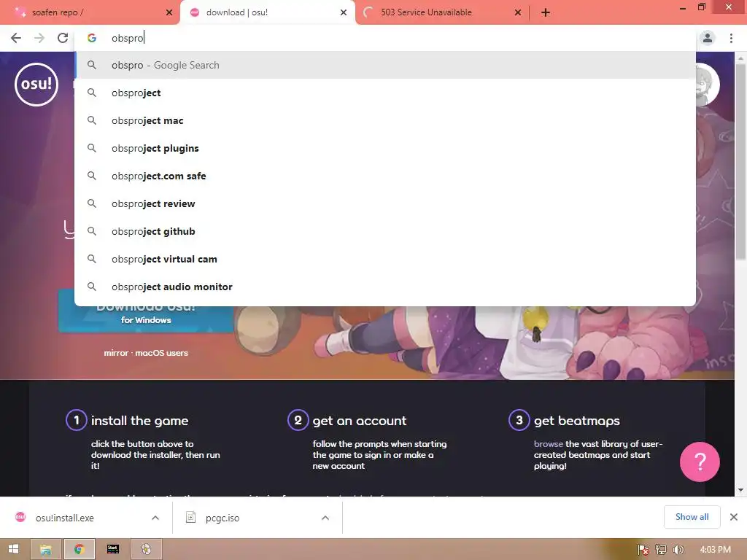Click the network tray icon
The height and width of the screenshot is (560, 747).
point(661,550)
